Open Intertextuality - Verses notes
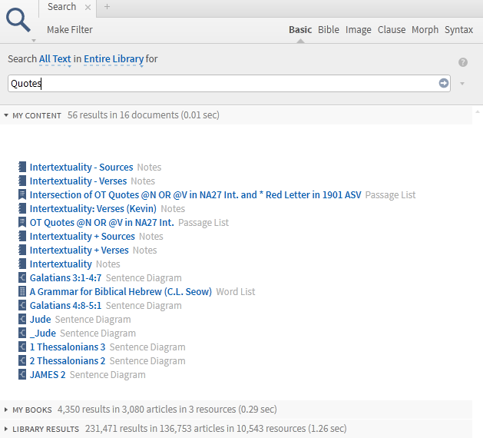Screen dimensions: 483x448 [78, 181]
